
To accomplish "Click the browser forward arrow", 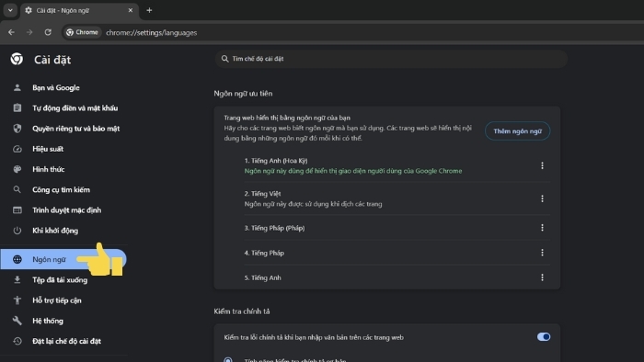I will [29, 32].
